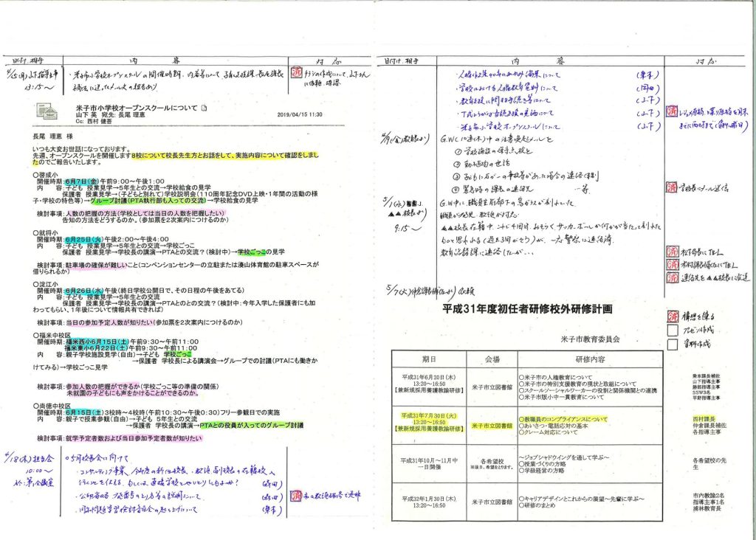Click the venue cell 各希望校
756x540 pixels.
pos(492,461)
